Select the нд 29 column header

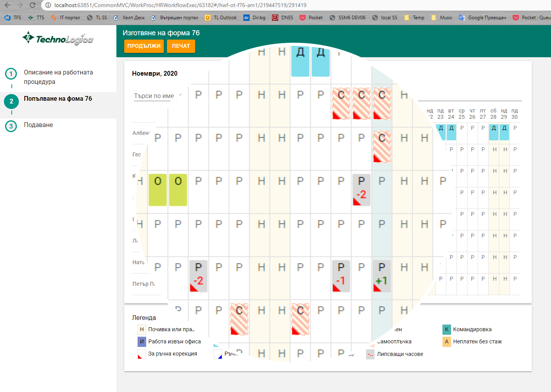[504, 114]
